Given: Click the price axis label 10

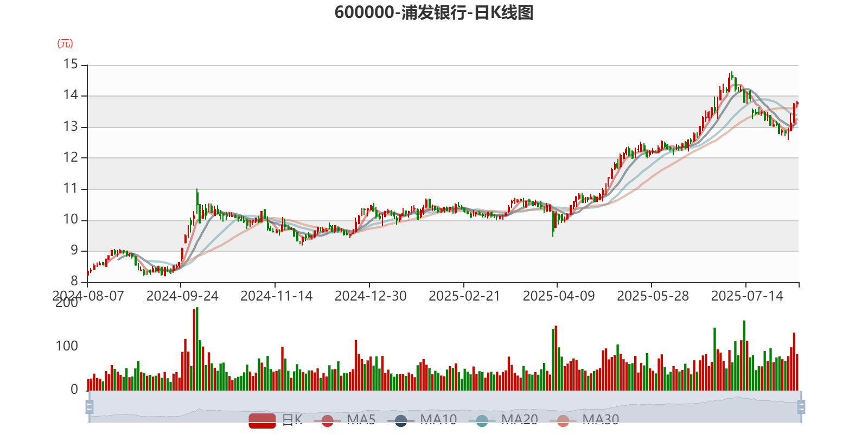Looking at the screenshot, I should [x=71, y=219].
